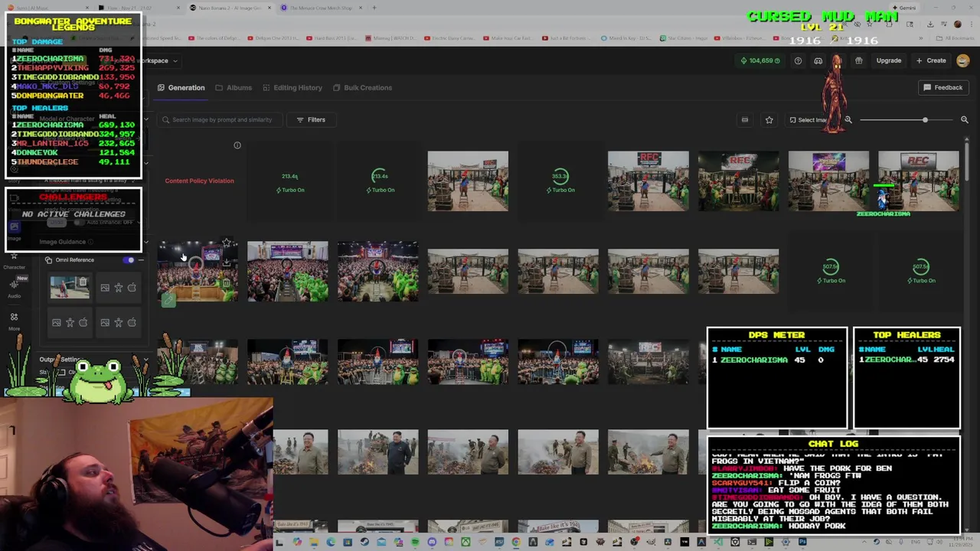Click the compact view layout icon

pyautogui.click(x=744, y=119)
